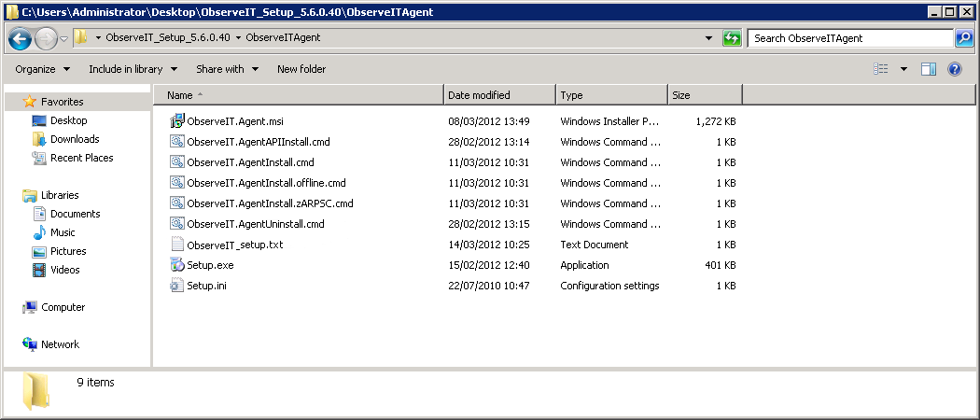Click the search magnifier icon
Screen dimensions: 980x420
(964, 38)
